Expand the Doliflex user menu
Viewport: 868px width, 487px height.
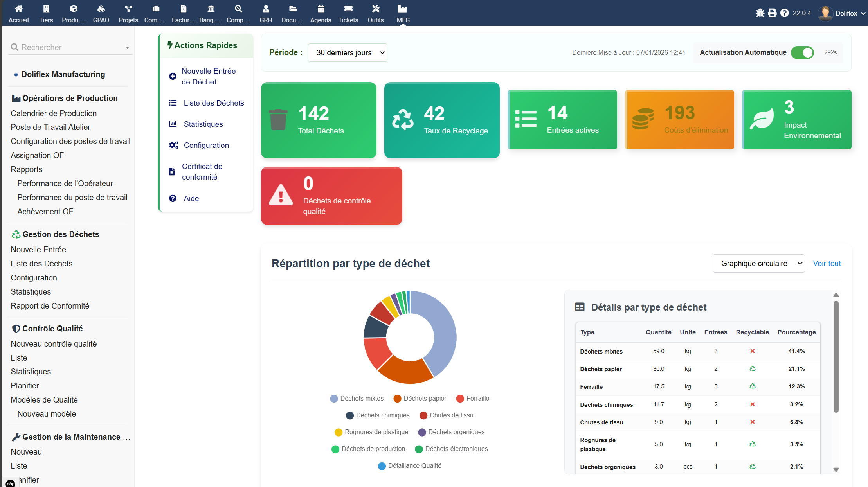coord(846,13)
